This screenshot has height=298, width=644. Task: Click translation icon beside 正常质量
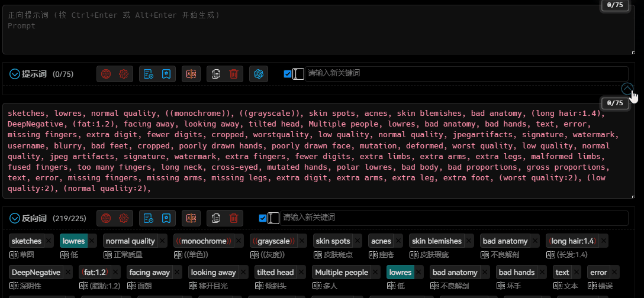coord(108,255)
